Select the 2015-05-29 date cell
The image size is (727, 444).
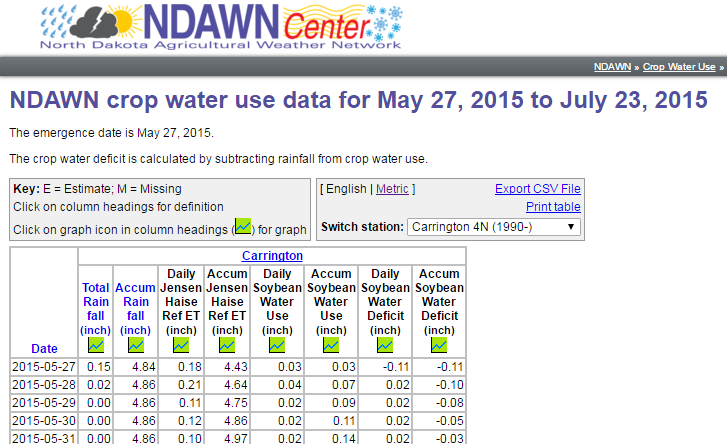[x=44, y=403]
